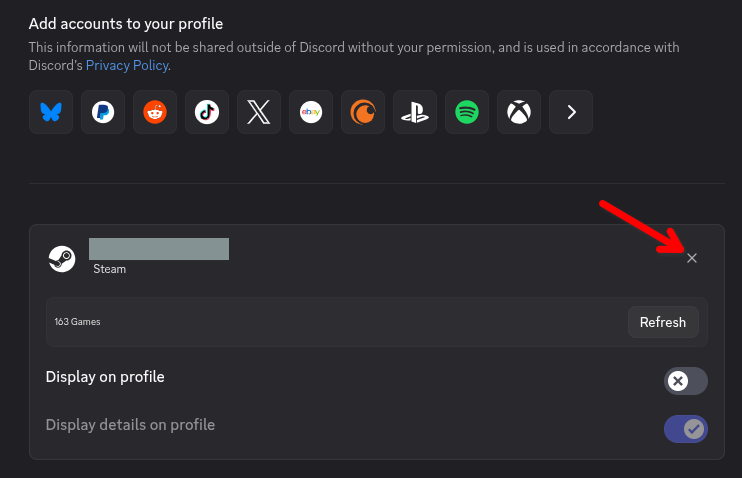Toggle Display on profile switch
742x478 pixels.
click(686, 381)
